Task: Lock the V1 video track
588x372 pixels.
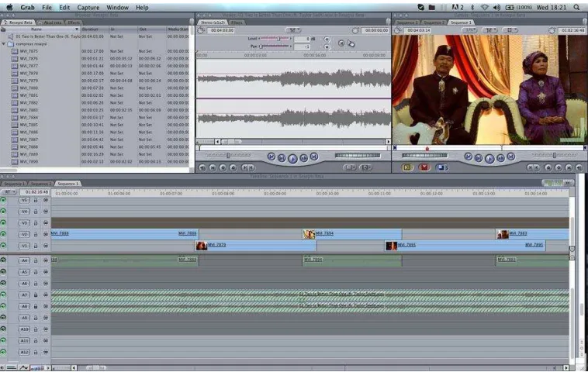Action: tap(36, 246)
